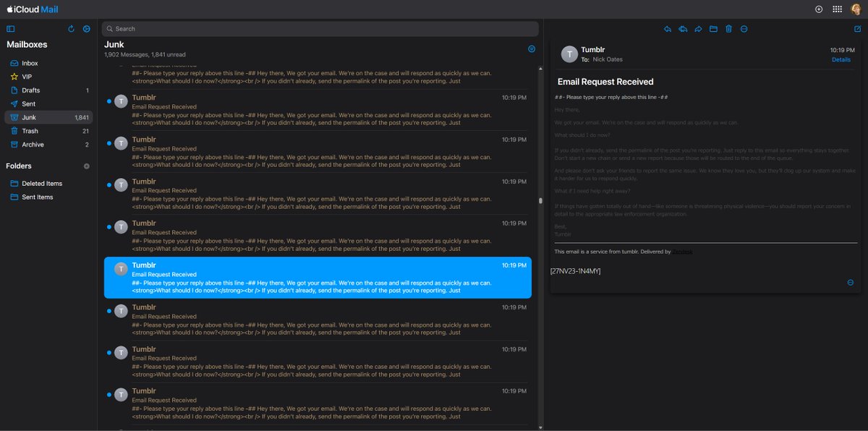Show message Details link
The height and width of the screenshot is (431, 868).
(x=841, y=60)
